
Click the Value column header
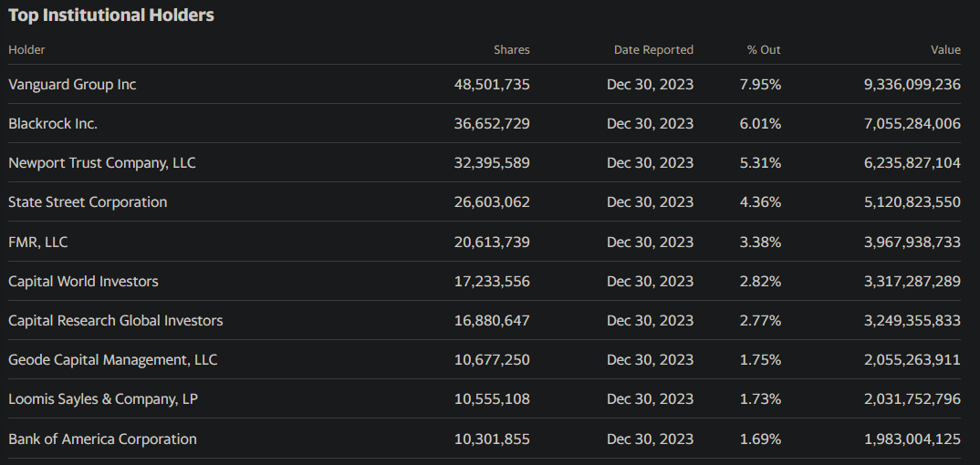(945, 50)
